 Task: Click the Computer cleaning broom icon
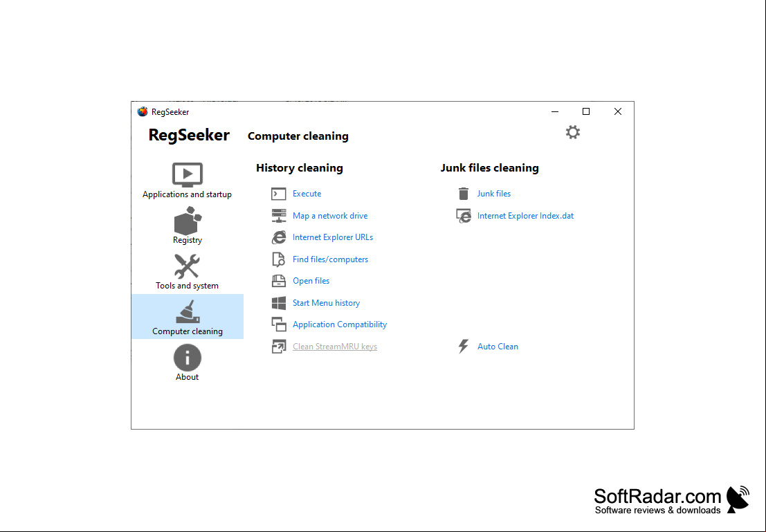click(188, 312)
